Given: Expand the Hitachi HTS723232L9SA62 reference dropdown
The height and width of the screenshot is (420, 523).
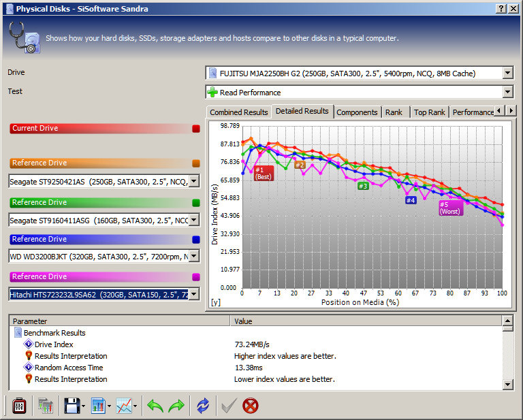Looking at the screenshot, I should coord(194,294).
